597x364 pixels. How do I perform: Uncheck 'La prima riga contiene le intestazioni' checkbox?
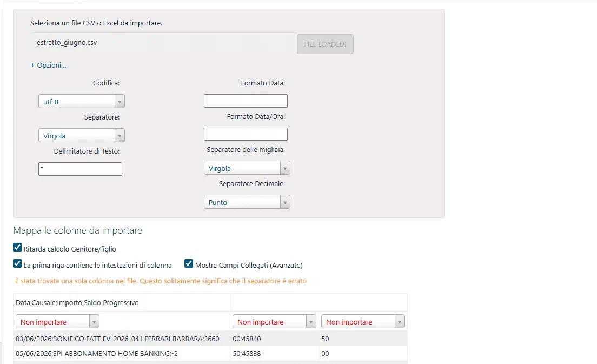click(x=17, y=263)
